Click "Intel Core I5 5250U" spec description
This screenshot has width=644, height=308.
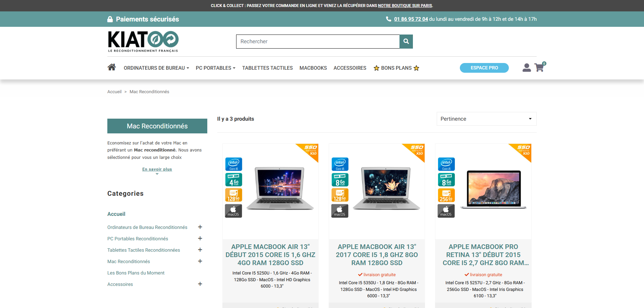click(272, 280)
